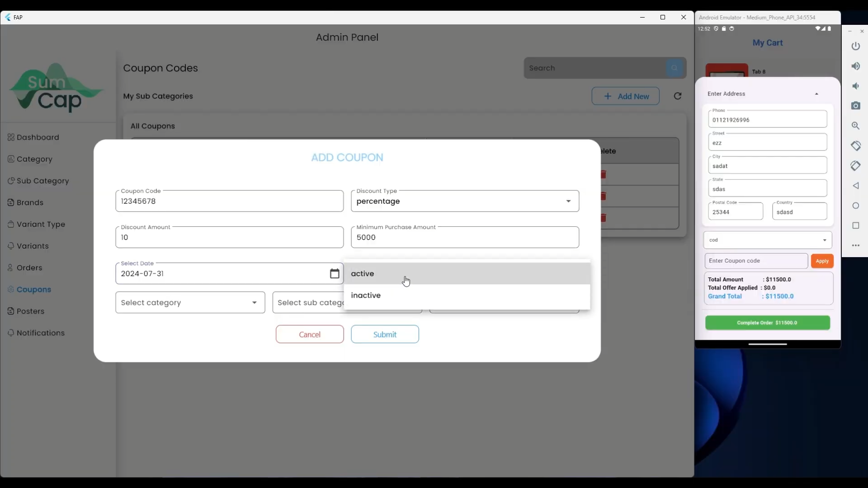Expand the Discount Type percentage dropdown

click(x=569, y=202)
